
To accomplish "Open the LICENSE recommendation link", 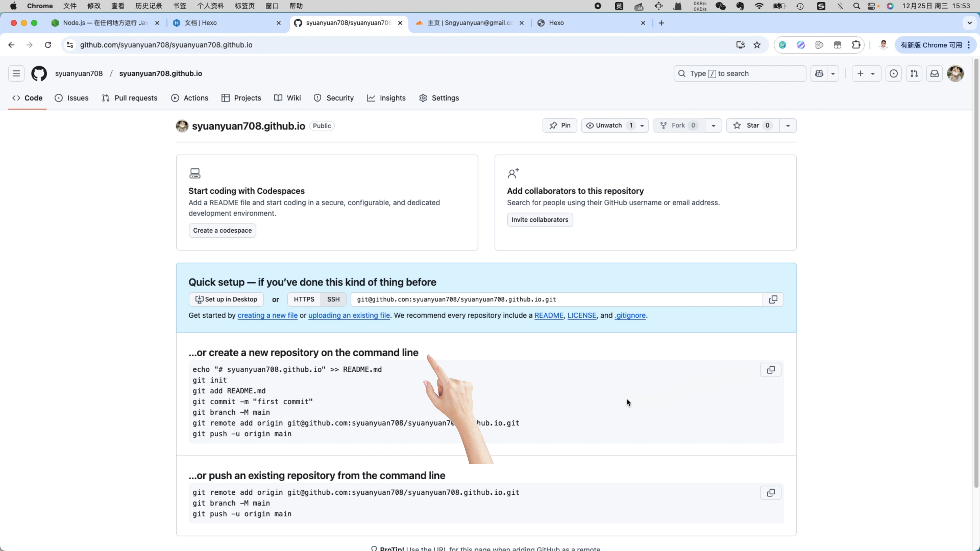I will 582,316.
